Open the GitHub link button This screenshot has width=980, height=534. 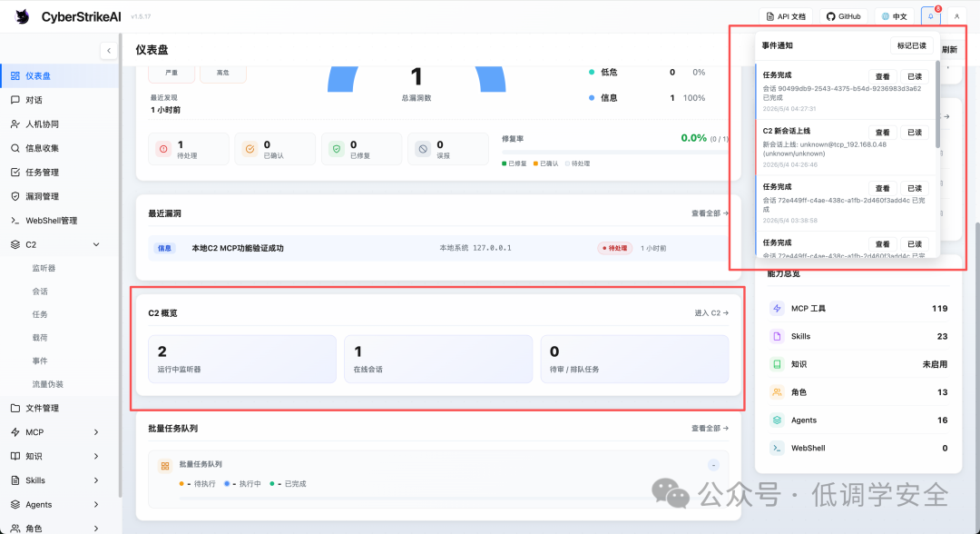click(x=844, y=16)
